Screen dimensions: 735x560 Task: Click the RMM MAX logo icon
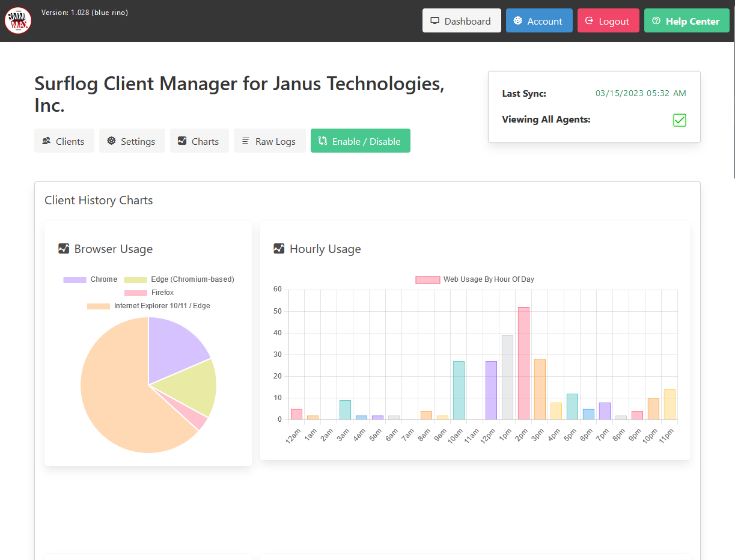coord(18,21)
